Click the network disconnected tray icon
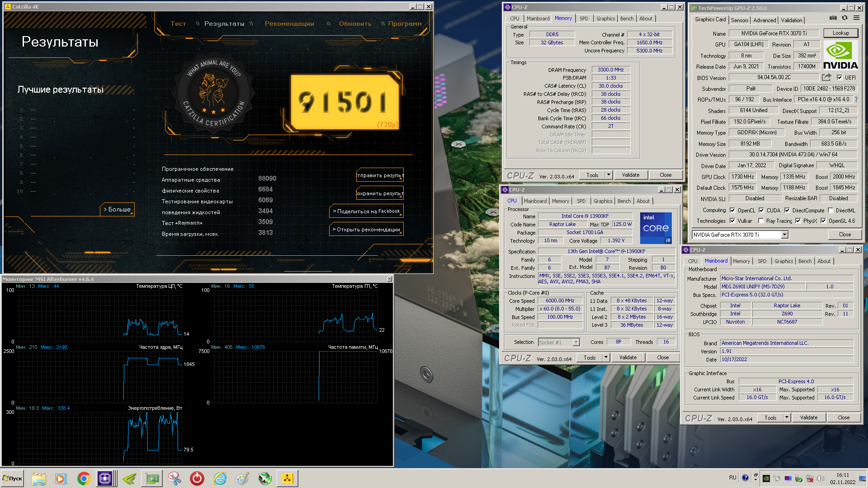Viewport: 868px width, 488px height. pos(810,479)
